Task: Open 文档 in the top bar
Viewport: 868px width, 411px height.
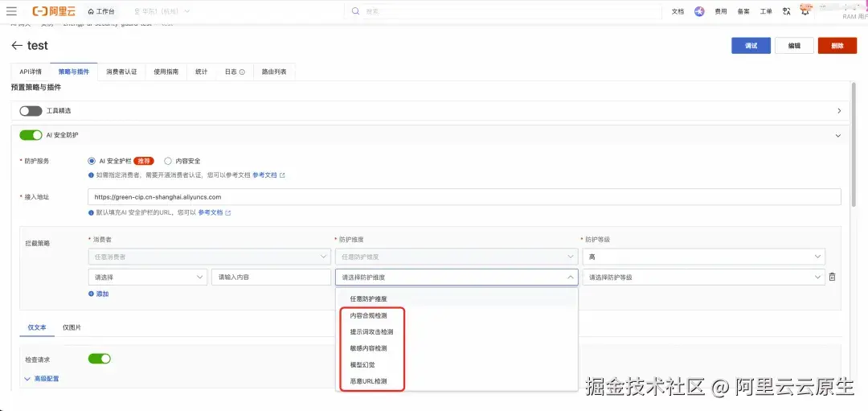Action: click(x=678, y=11)
